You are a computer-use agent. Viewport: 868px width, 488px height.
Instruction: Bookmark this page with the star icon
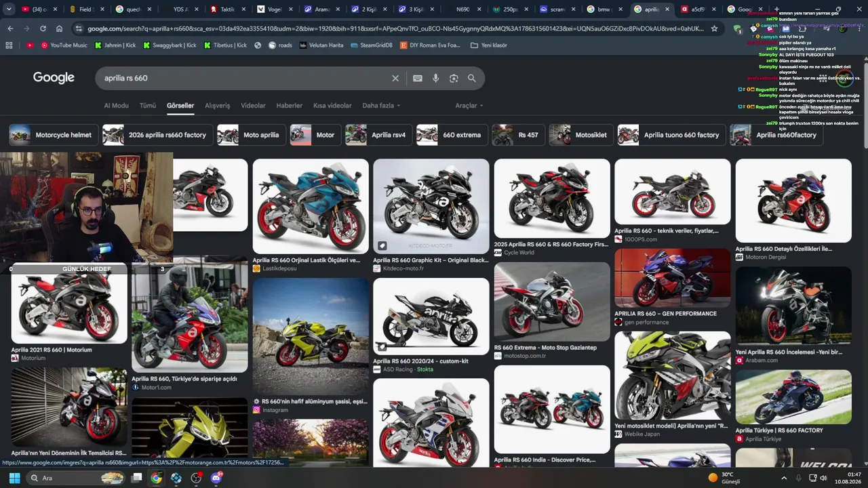[x=714, y=28]
